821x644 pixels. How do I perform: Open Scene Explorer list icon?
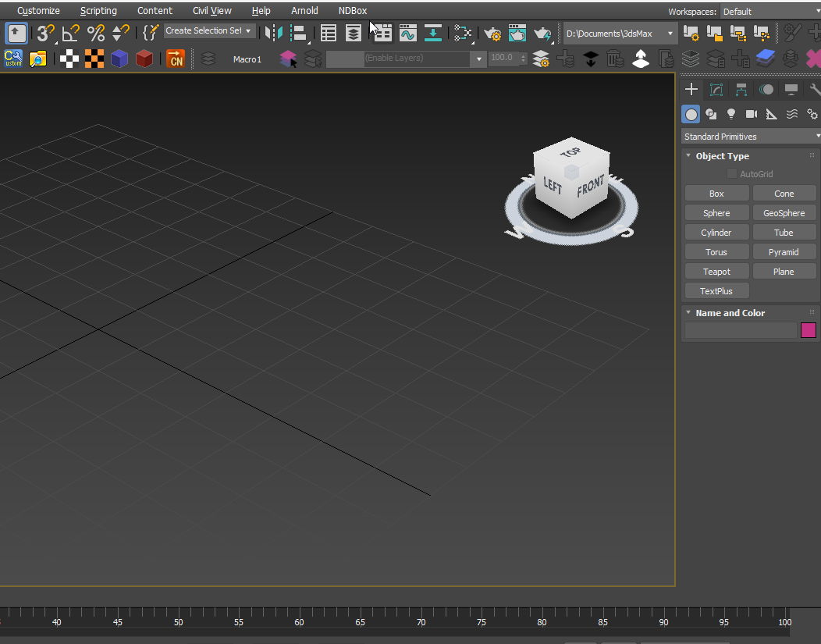point(329,34)
